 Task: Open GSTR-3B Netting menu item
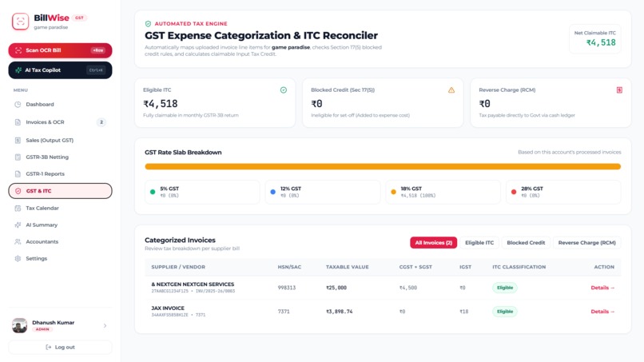point(60,157)
